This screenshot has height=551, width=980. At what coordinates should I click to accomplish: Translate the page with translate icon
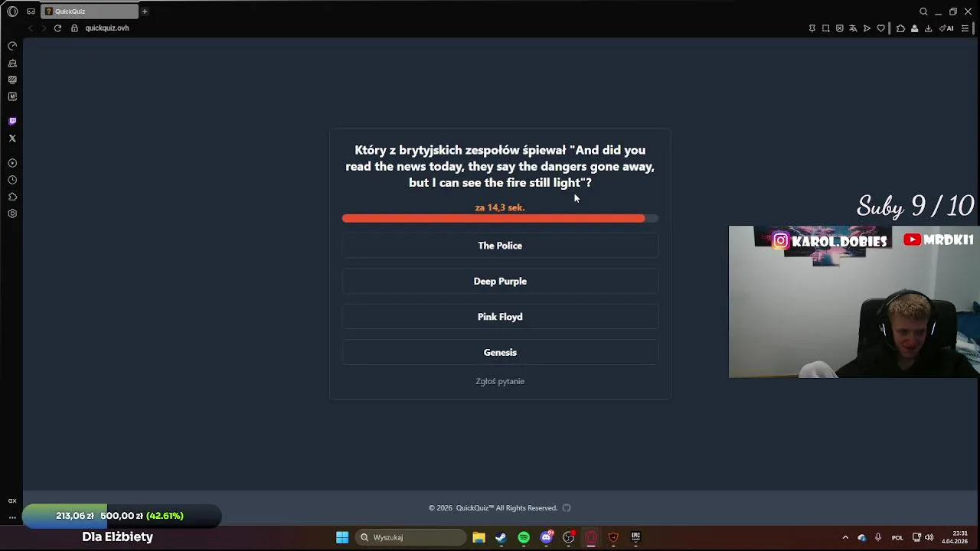[853, 28]
